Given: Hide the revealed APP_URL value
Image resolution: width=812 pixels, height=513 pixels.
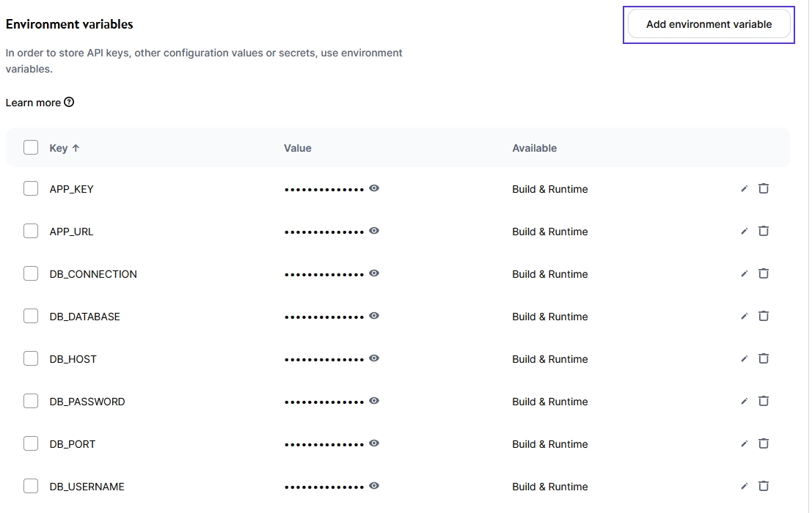Looking at the screenshot, I should point(374,231).
